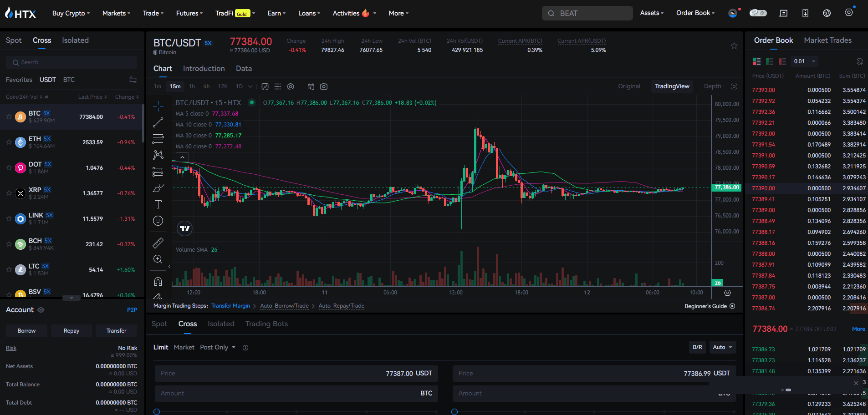Select the 1h chart timeframe

[x=192, y=86]
